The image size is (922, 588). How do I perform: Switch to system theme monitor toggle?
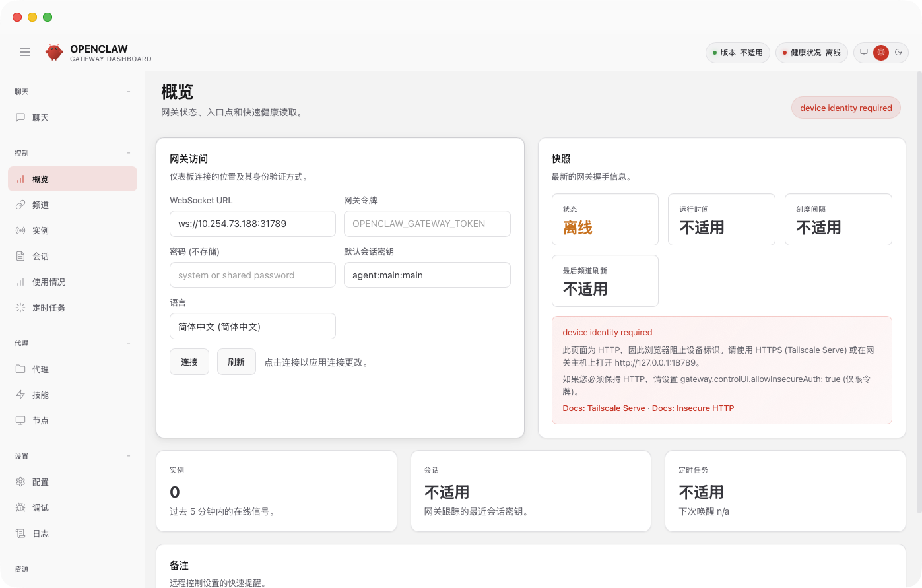[x=864, y=53]
